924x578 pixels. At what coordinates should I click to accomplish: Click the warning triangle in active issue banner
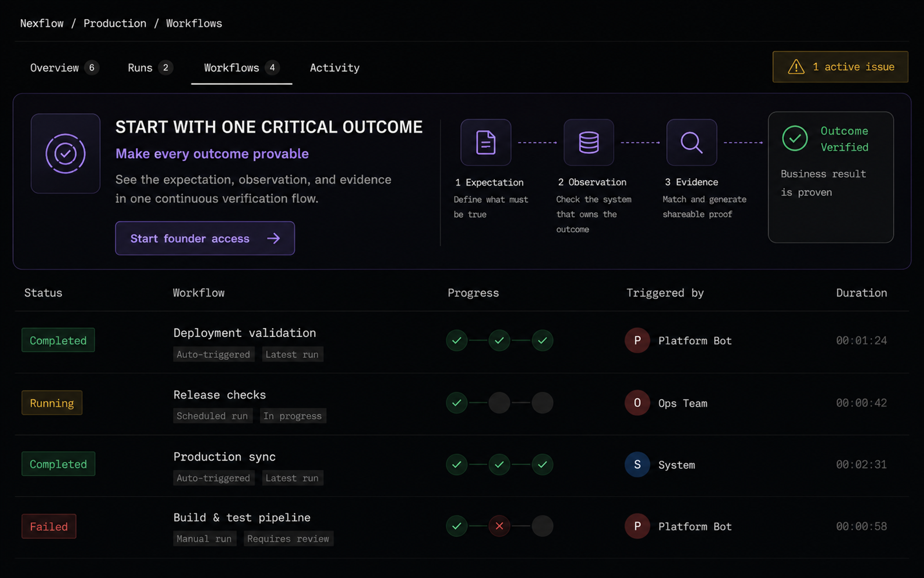(796, 67)
